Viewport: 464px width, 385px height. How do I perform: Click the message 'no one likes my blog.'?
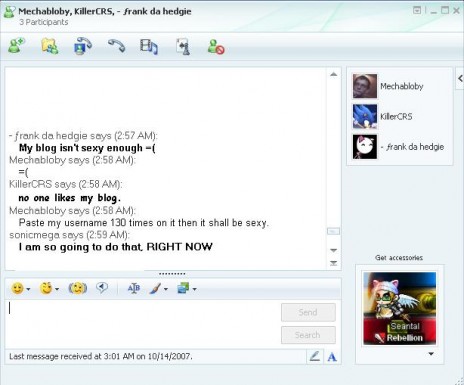pos(69,198)
